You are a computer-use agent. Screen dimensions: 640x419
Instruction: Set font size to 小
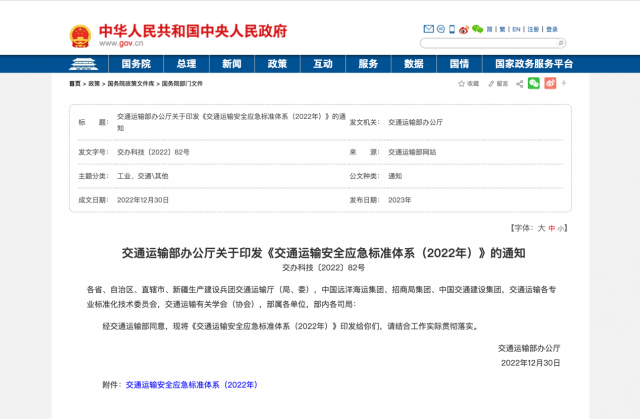[560, 228]
